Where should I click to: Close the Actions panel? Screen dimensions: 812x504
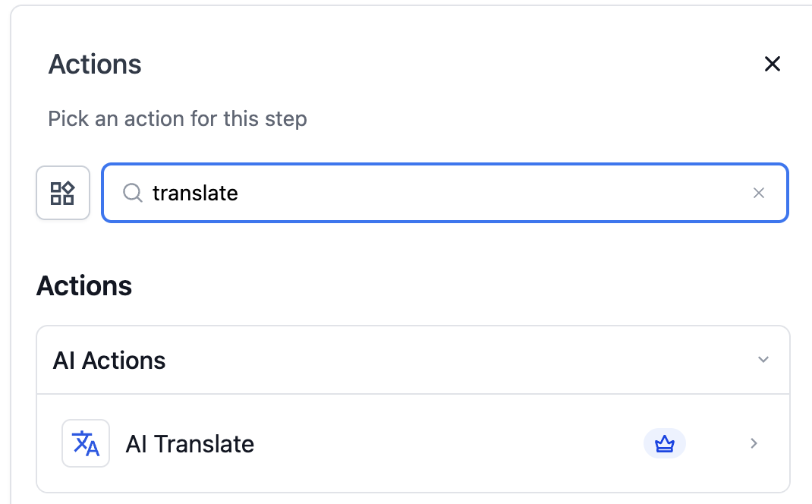pos(772,65)
